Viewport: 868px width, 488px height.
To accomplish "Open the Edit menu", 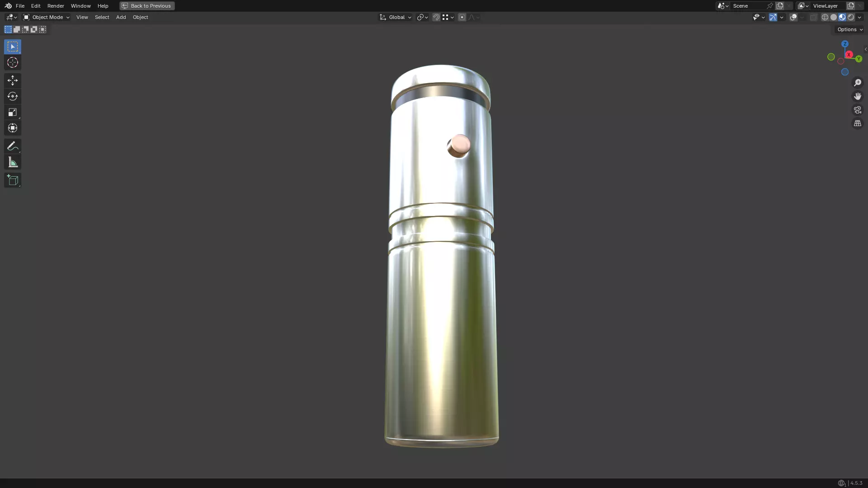I will (36, 6).
